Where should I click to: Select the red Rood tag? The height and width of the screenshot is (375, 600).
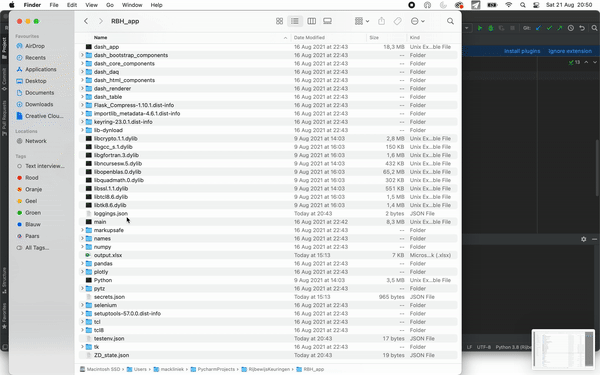[x=32, y=178]
